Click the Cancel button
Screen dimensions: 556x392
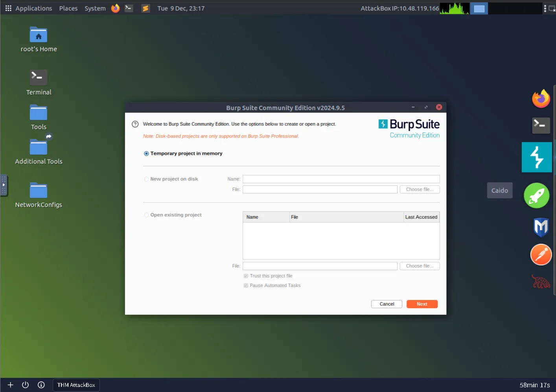pos(387,304)
